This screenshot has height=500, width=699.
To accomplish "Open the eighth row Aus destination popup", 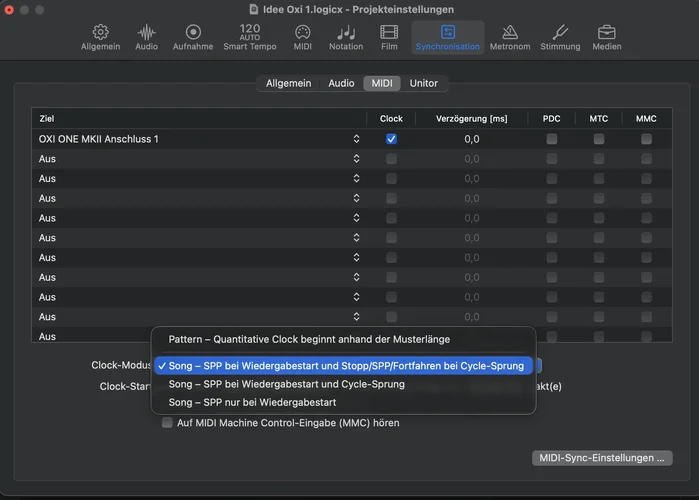I will [x=356, y=277].
